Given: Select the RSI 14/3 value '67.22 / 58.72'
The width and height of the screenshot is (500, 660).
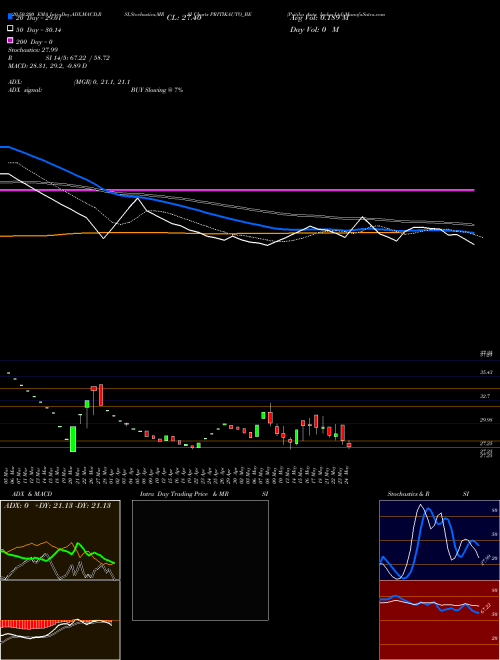Looking at the screenshot, I should pos(89,58).
